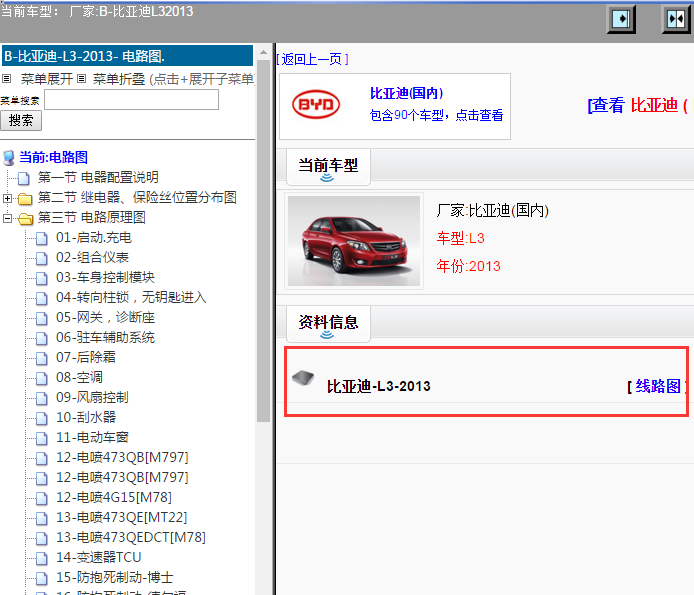The width and height of the screenshot is (694, 595).
Task: Click folder icon of 第二节 继电器、保险丝位置分布图
Action: coord(25,198)
